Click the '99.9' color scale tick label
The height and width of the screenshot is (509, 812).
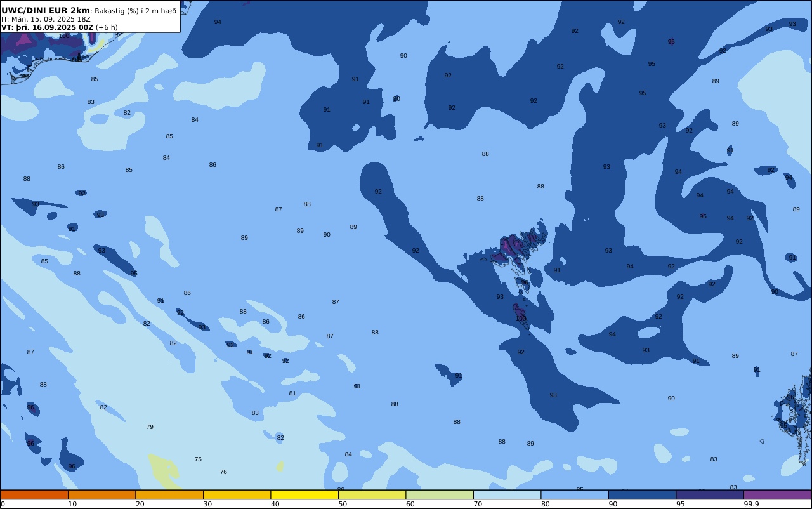tap(751, 504)
